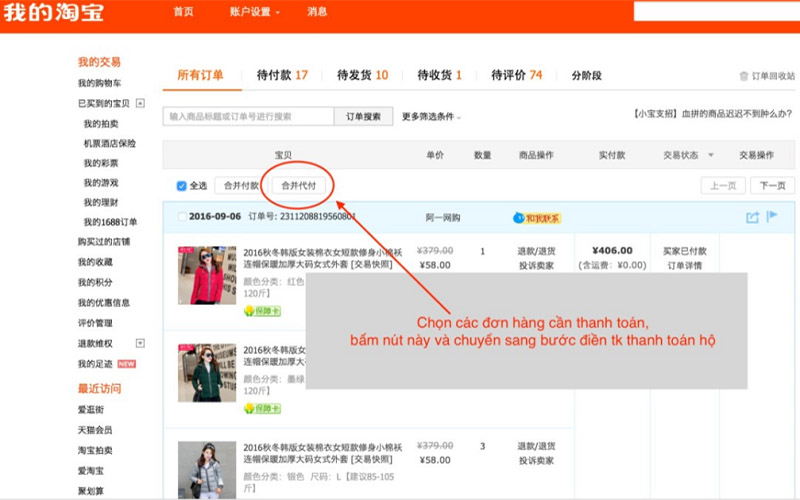
Task: Toggle the 全选 select-all checkbox
Action: 181,186
